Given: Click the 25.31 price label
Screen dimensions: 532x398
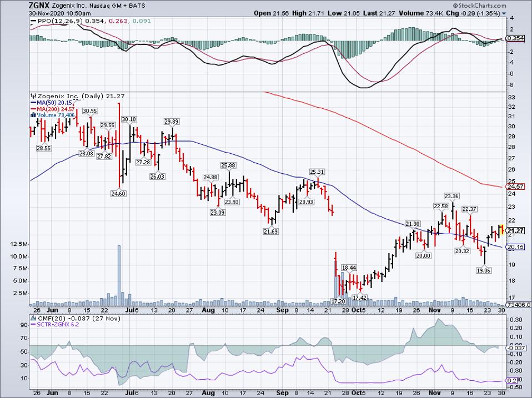Looking at the screenshot, I should pyautogui.click(x=317, y=172).
